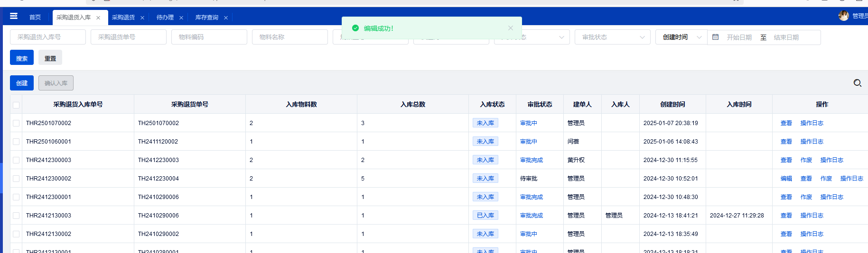Screen dimensions: 868x253
Task: Toggle the select-all header checkbox
Action: pyautogui.click(x=16, y=105)
